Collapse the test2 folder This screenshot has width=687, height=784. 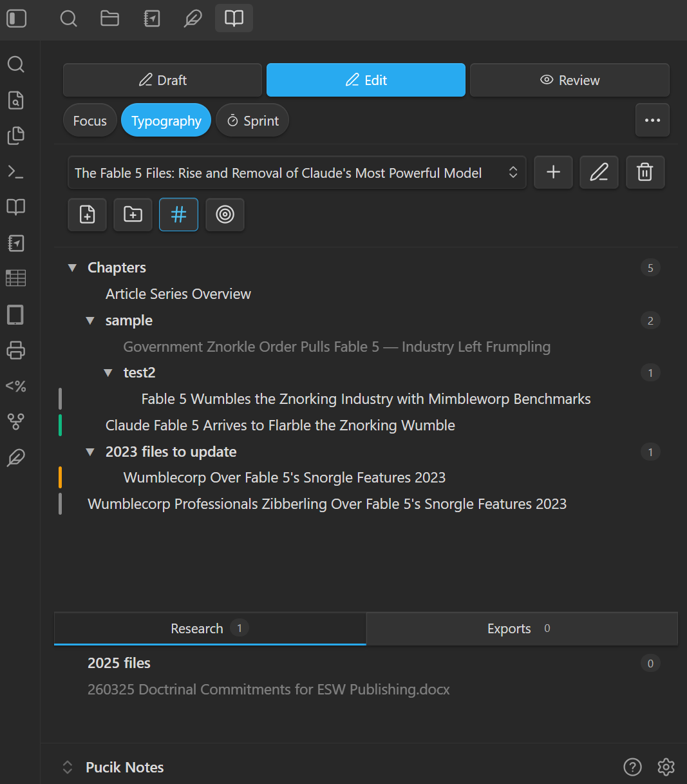coord(108,372)
